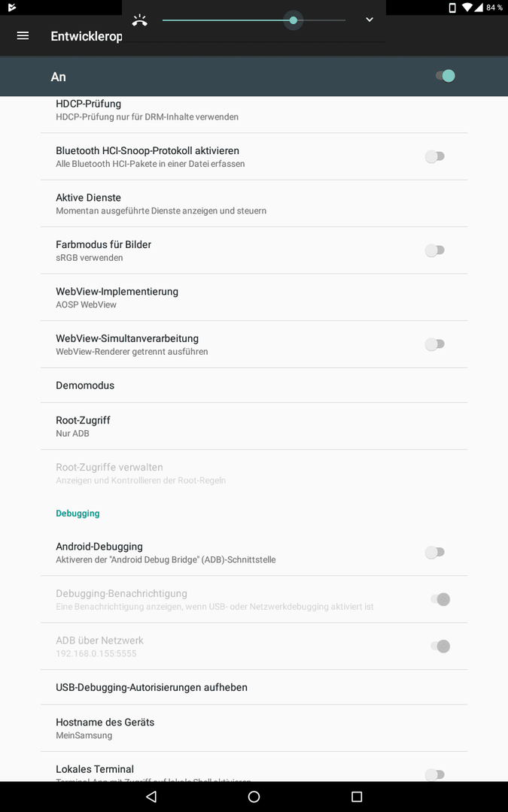Toggle Farbmodus für Bilder sRGB switch
508x812 pixels.
click(x=435, y=250)
